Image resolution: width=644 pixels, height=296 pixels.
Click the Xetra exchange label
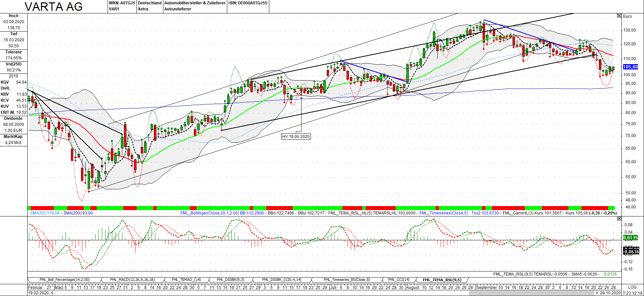click(143, 9)
